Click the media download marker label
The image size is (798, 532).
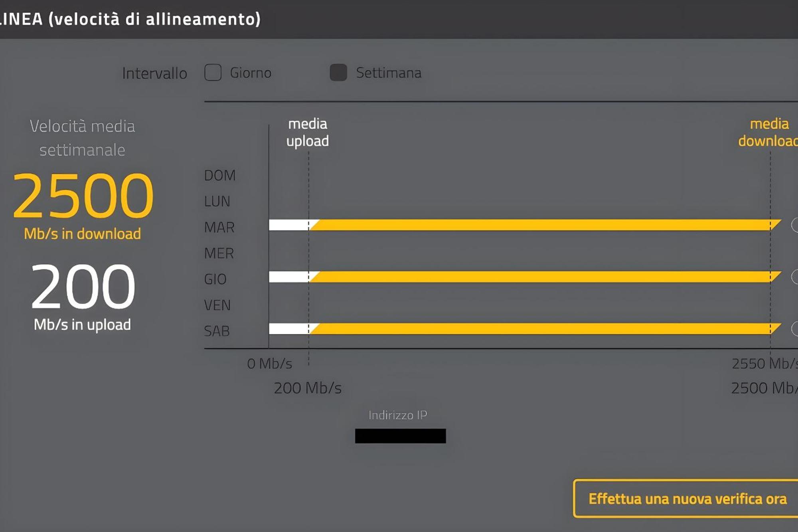click(768, 133)
